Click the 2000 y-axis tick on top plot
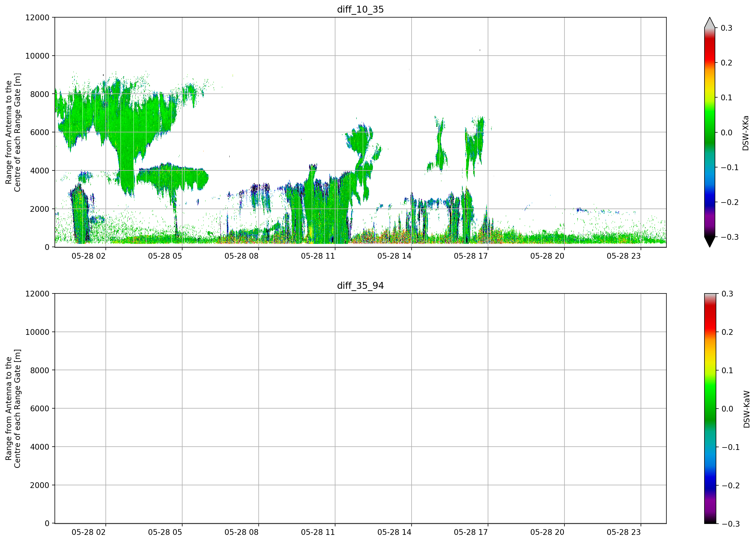This screenshot has width=756, height=542. [x=40, y=209]
